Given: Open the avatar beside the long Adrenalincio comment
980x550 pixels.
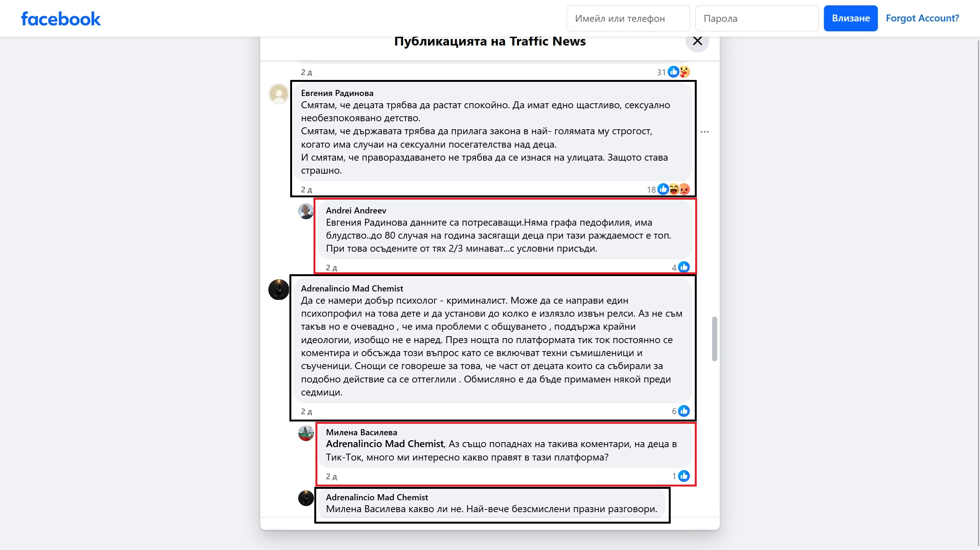Looking at the screenshot, I should coord(279,290).
